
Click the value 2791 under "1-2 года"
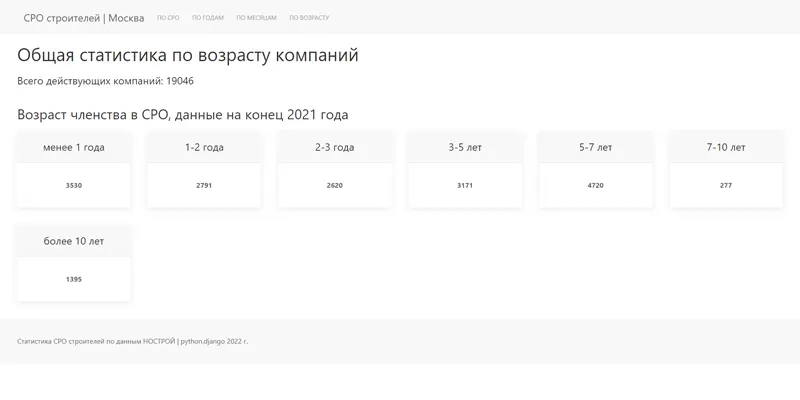pos(204,186)
